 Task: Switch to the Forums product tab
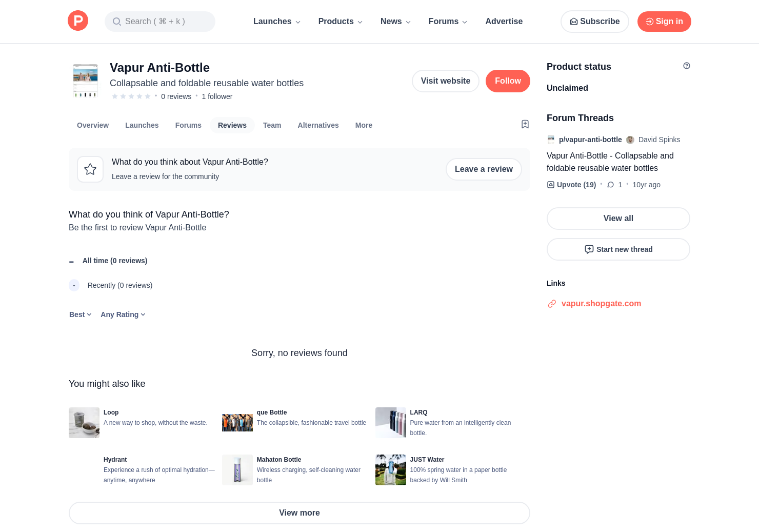tap(188, 125)
